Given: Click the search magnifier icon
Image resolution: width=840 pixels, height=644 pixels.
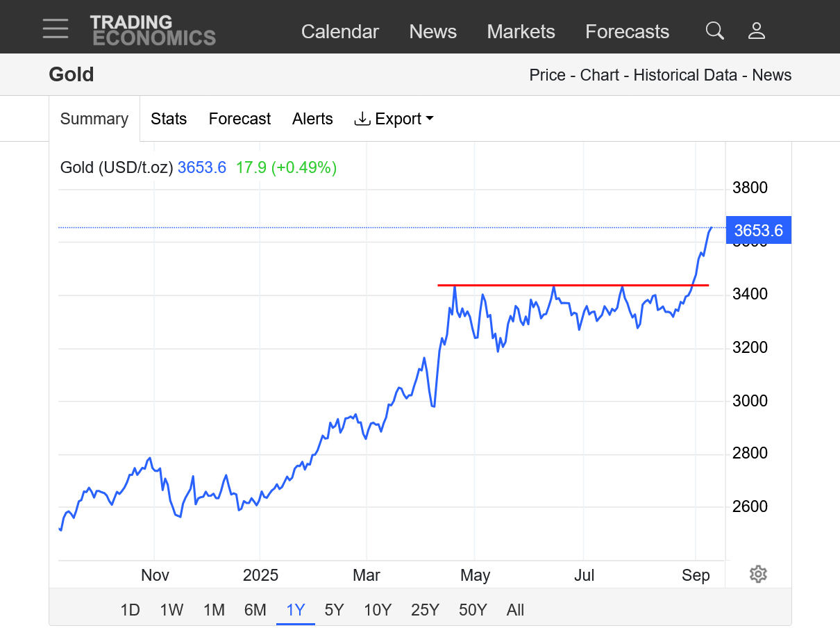Looking at the screenshot, I should (714, 31).
